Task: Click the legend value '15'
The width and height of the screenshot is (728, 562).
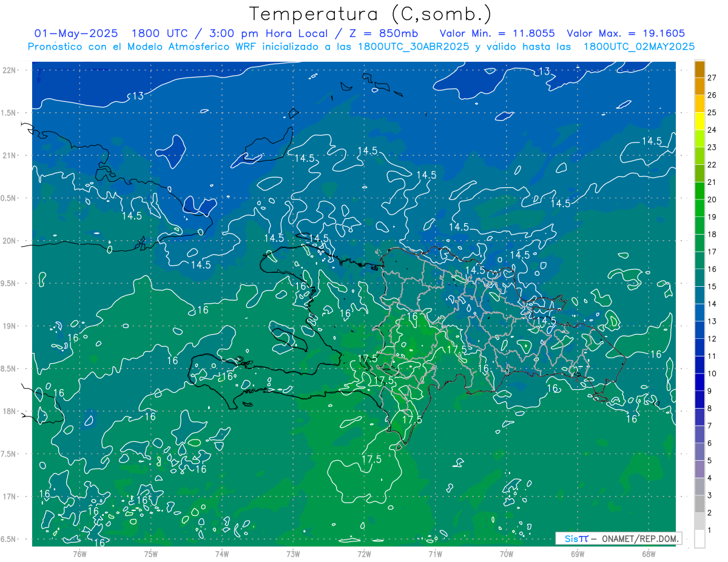Action: click(x=712, y=287)
